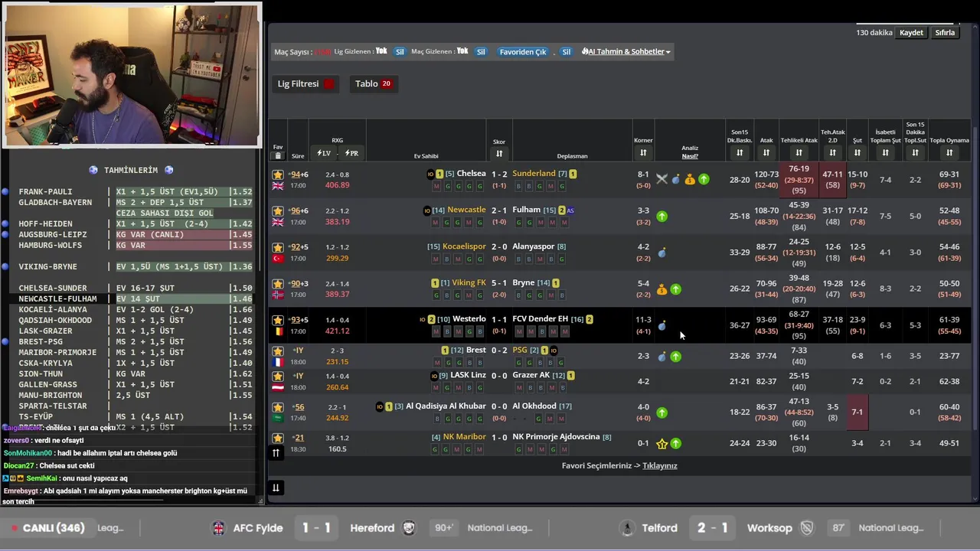
Task: Sort by Teh.Atak 2.D column
Action: point(832,153)
